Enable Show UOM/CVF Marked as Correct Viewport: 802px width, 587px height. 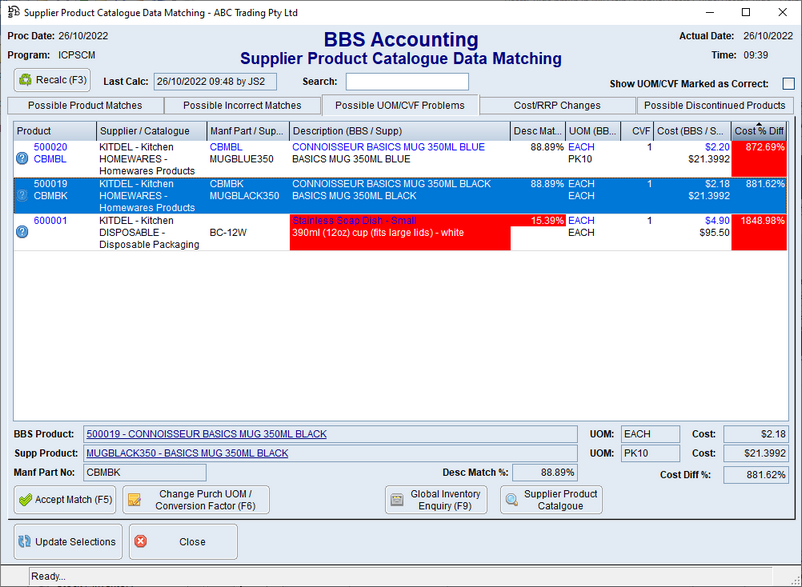[x=788, y=84]
